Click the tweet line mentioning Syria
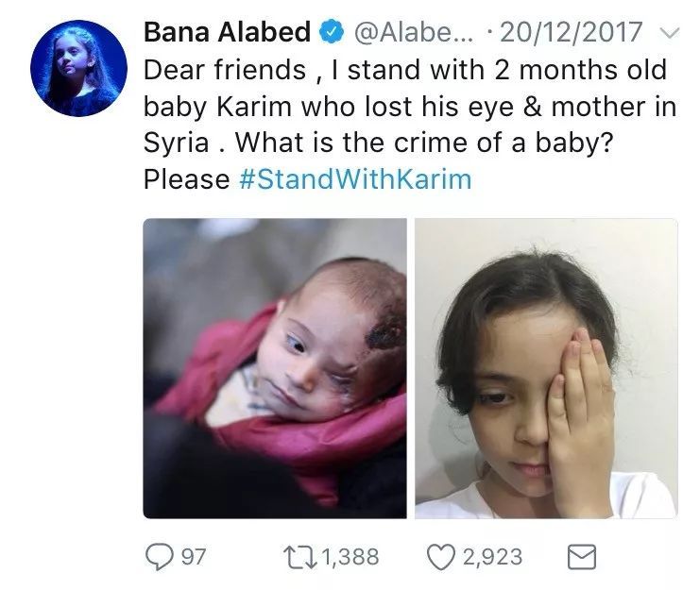 tap(379, 143)
